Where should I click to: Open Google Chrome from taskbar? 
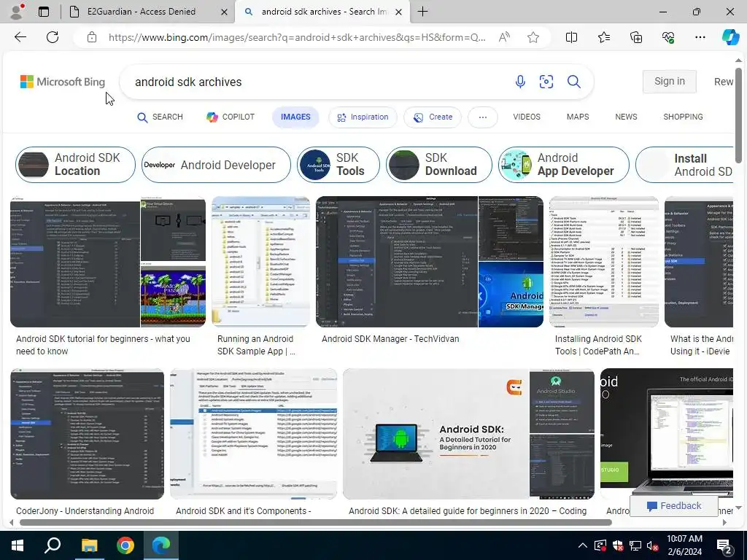click(x=125, y=545)
